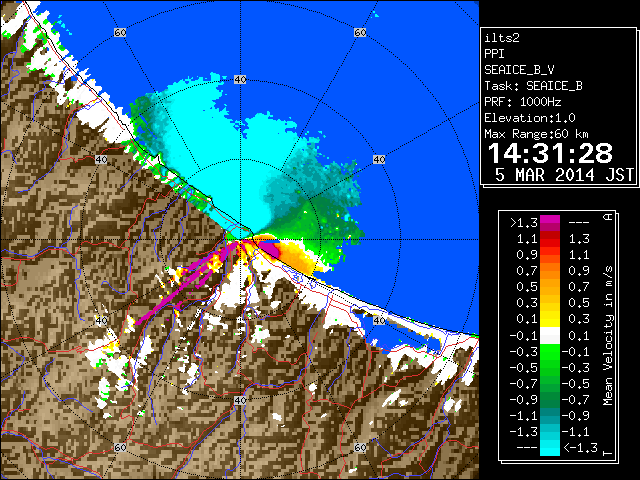Image resolution: width=640 pixels, height=480 pixels.
Task: Click the "Max Range:60 km" line
Action: coord(537,134)
